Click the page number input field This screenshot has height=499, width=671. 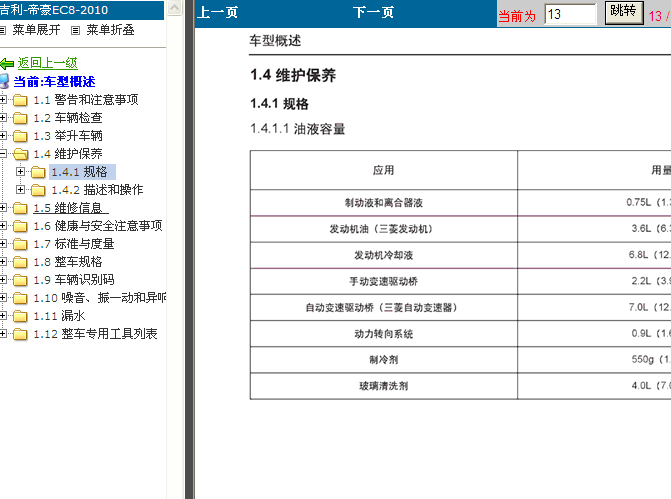[x=570, y=14]
